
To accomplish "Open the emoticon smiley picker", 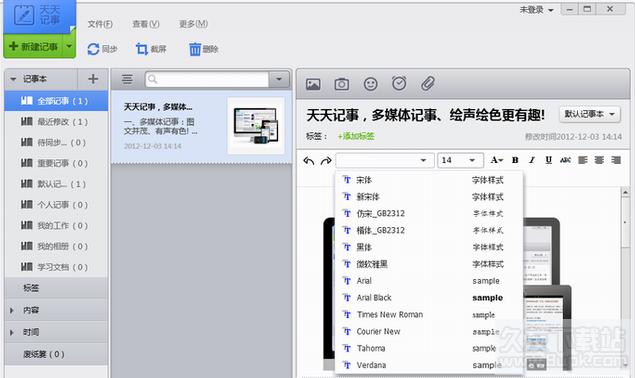I will point(371,84).
